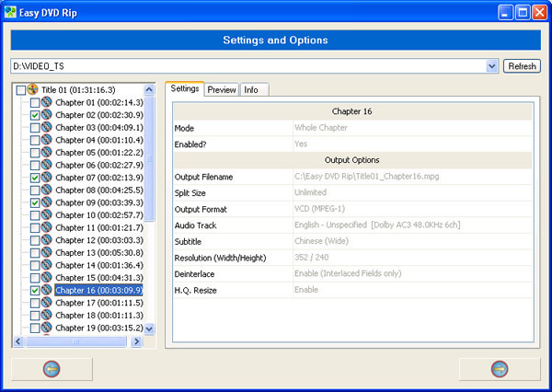Click the Mode value Whole Chapter
Screen dimensions: 552x392
point(321,128)
